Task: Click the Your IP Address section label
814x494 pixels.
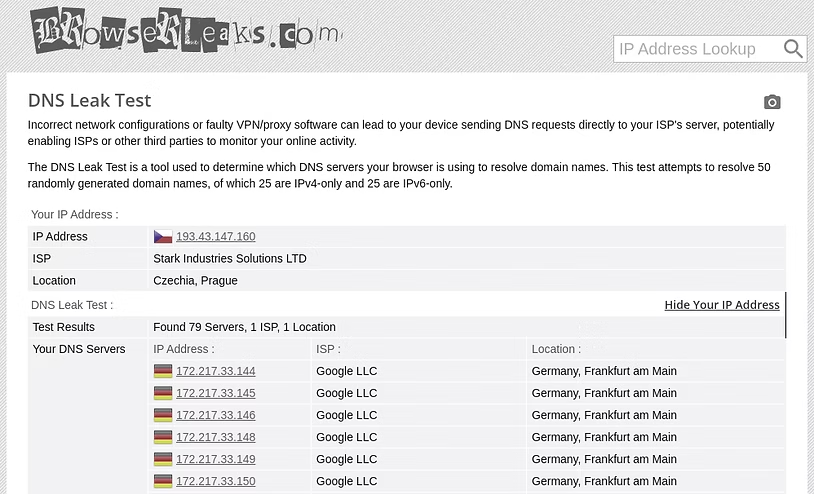Action: [x=75, y=214]
